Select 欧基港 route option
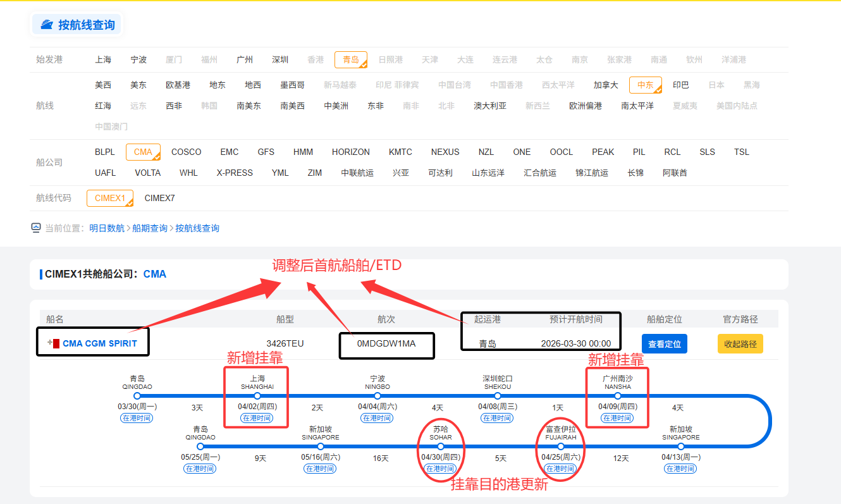This screenshot has width=841, height=504. pyautogui.click(x=178, y=85)
